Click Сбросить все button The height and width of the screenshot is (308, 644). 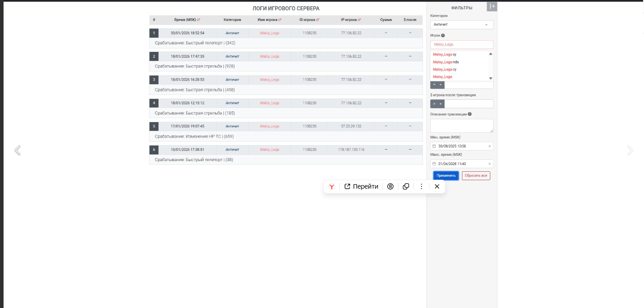[476, 176]
